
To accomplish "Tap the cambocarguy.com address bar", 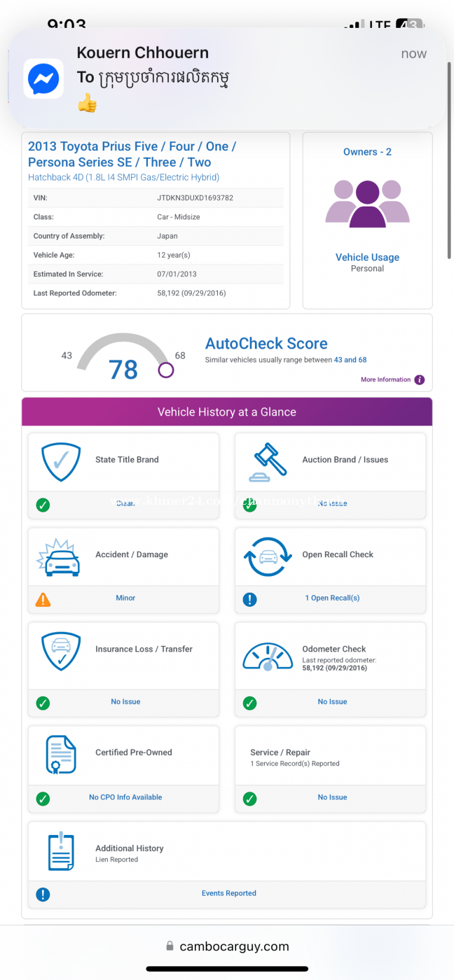I will click(x=227, y=946).
